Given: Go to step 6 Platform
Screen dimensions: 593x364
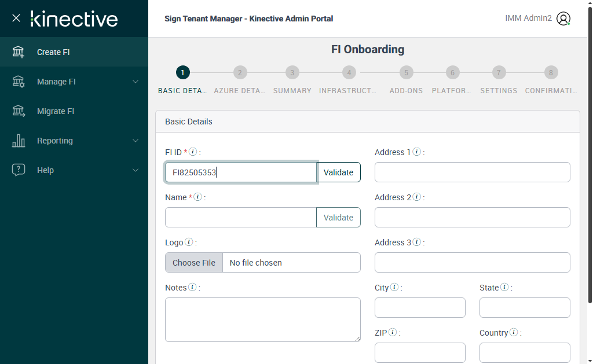Looking at the screenshot, I should click(452, 72).
